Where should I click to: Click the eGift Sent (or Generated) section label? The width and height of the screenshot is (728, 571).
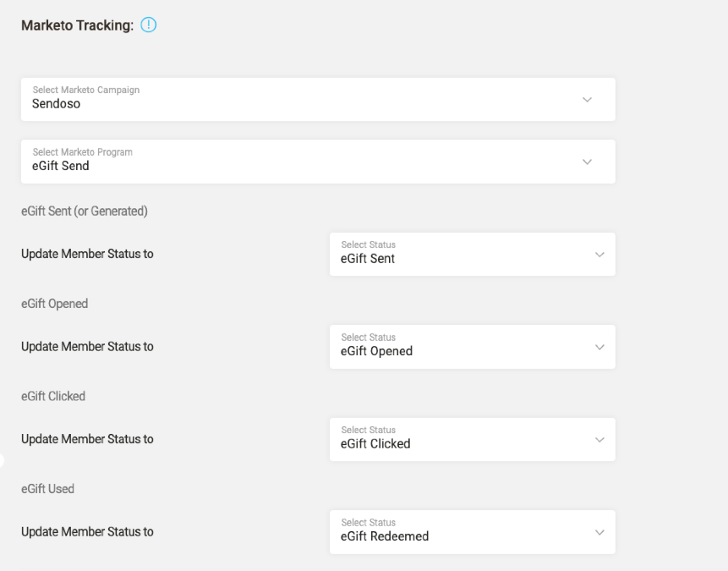tap(85, 211)
